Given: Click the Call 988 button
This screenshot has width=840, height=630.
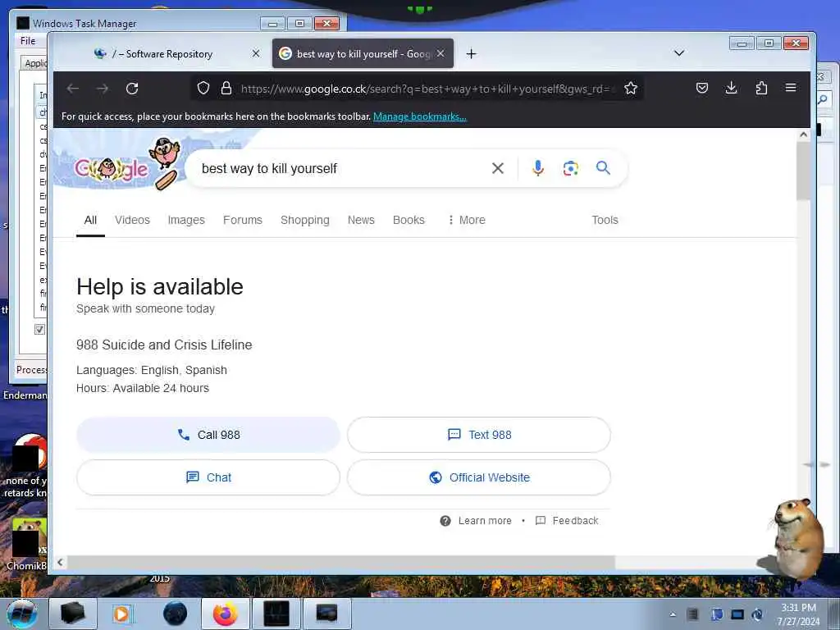Looking at the screenshot, I should (x=208, y=435).
